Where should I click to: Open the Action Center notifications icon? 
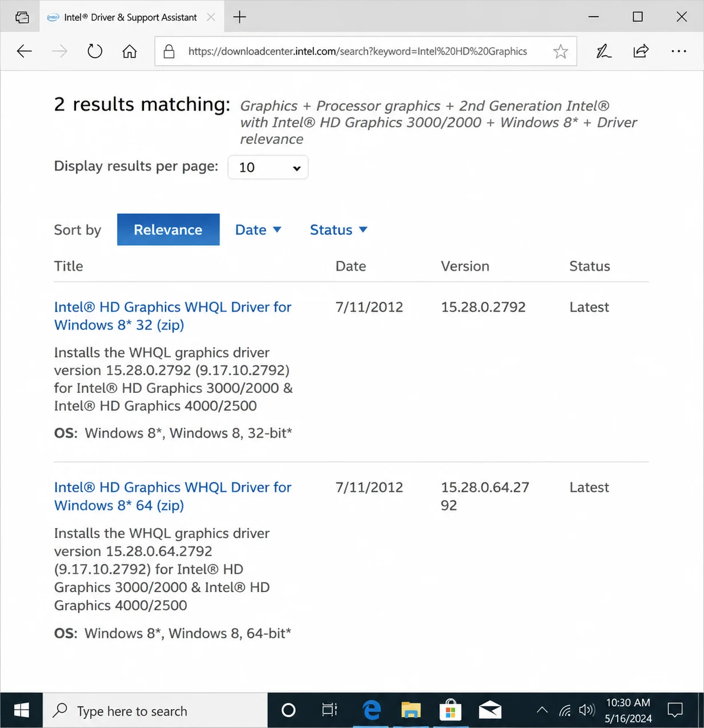[x=675, y=710]
